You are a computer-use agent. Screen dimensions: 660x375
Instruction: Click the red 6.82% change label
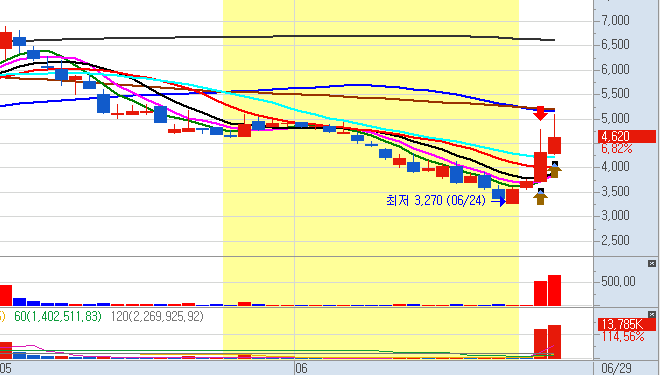point(617,149)
